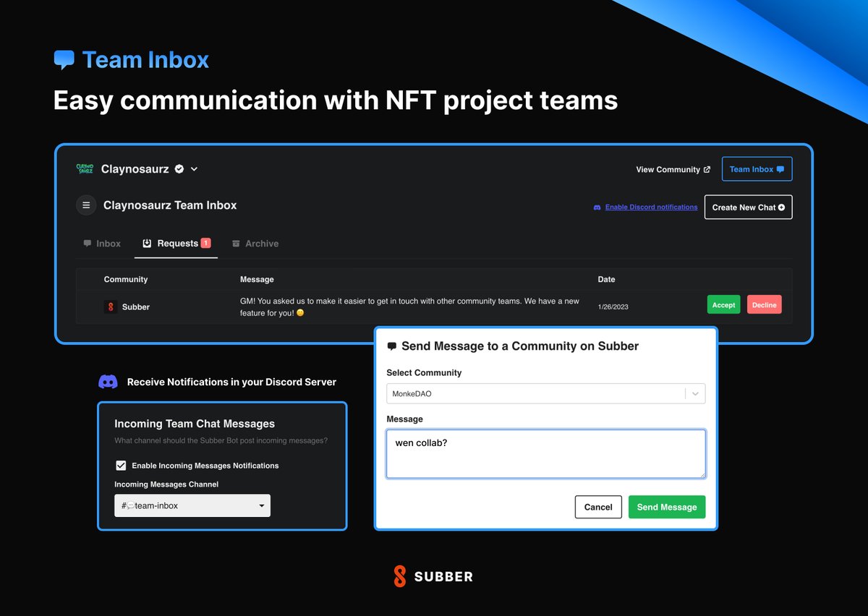Screen dimensions: 868x616
Task: Click the Discord logo beside Receive Notifications
Action: [x=108, y=382]
